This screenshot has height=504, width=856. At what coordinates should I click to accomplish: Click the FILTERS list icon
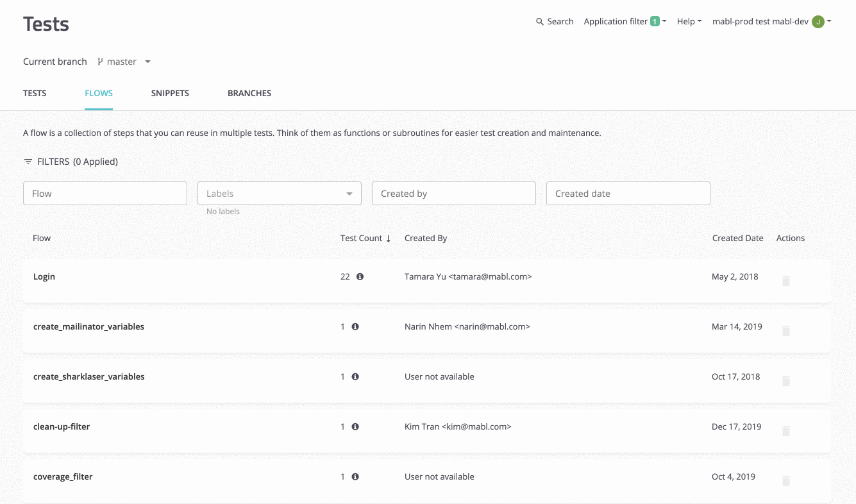(28, 162)
